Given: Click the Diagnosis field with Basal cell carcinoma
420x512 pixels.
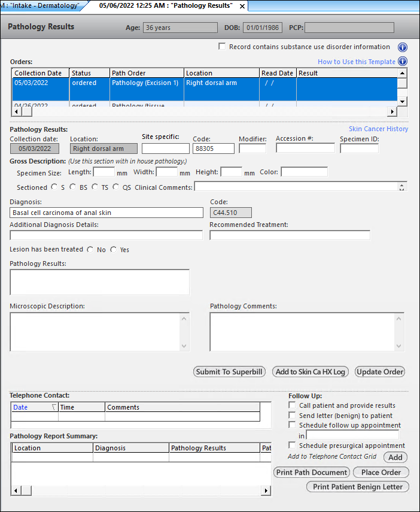Looking at the screenshot, I should pyautogui.click(x=106, y=213).
